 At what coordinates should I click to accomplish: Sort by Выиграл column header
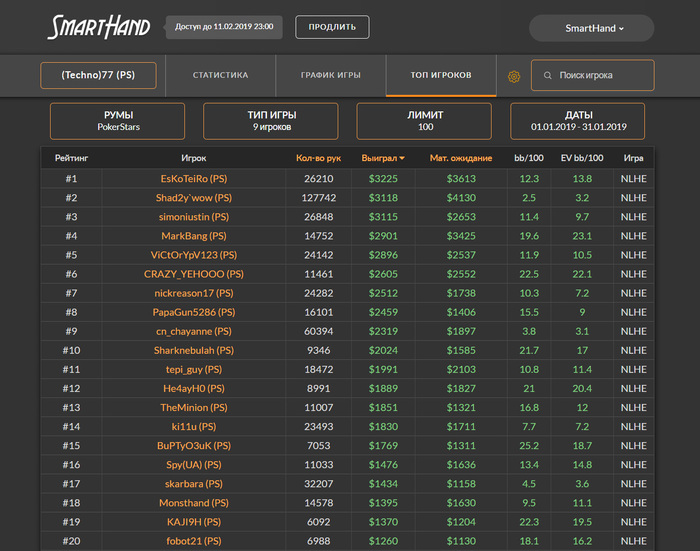click(x=383, y=158)
